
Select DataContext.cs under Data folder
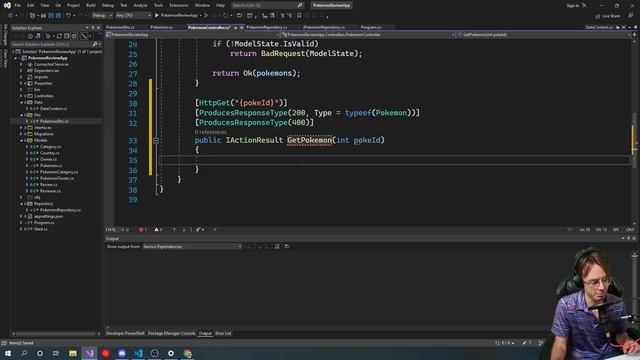coord(53,109)
